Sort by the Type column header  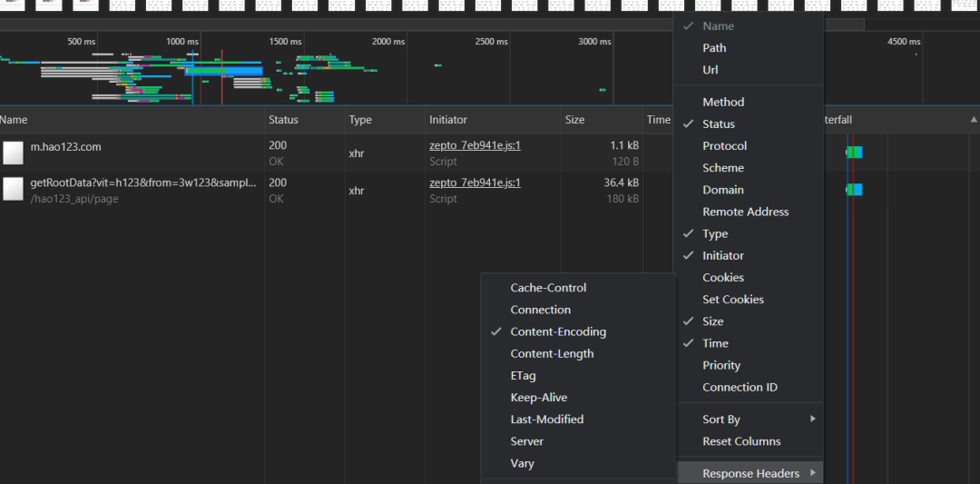pos(385,120)
